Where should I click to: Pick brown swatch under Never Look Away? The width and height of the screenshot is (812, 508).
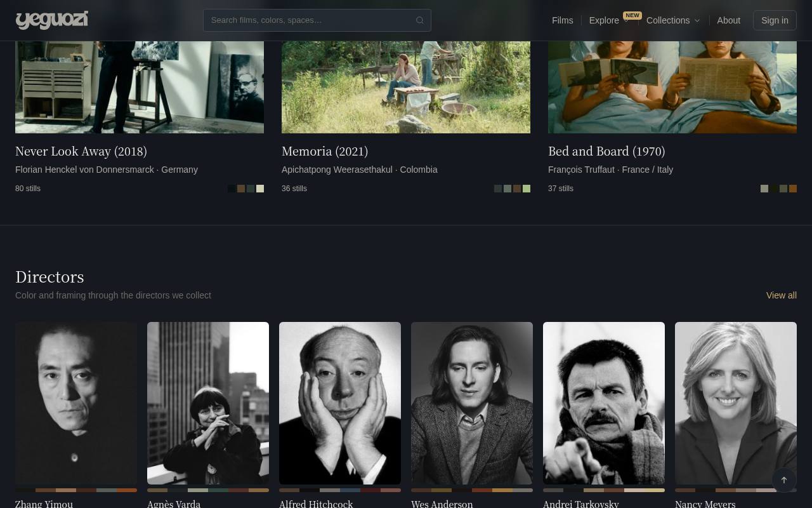pos(241,189)
